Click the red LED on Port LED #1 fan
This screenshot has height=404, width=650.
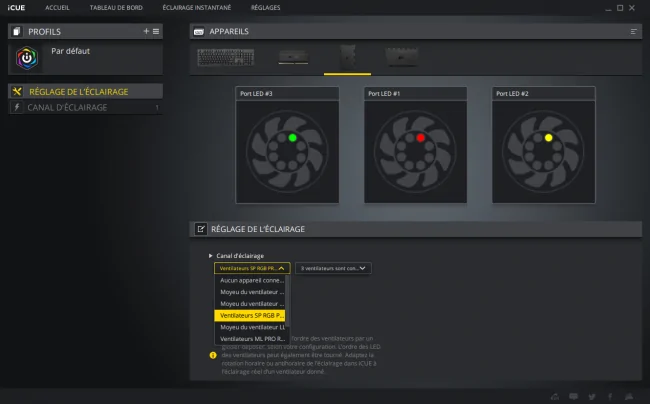pos(420,138)
